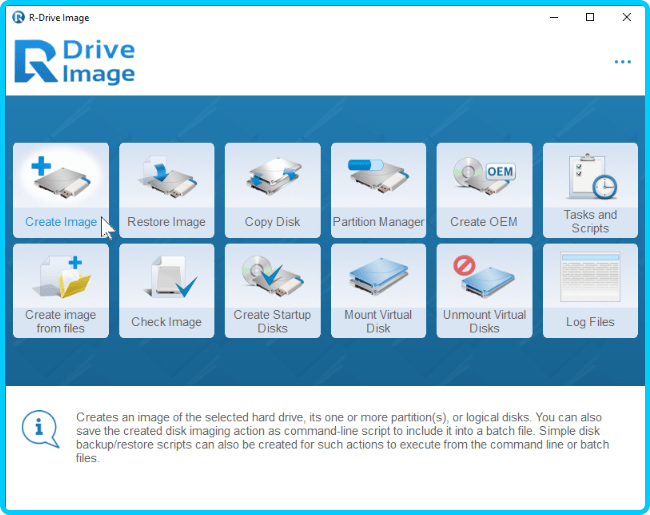Open Create Startup Disks tile
This screenshot has height=515, width=650.
click(x=273, y=291)
